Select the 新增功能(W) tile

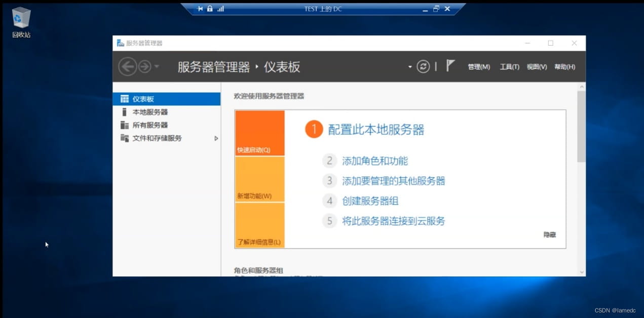coord(259,179)
